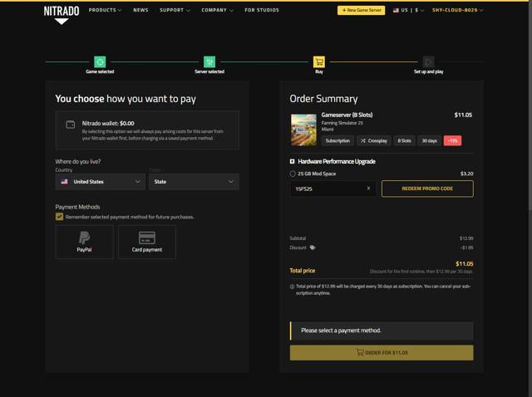The height and width of the screenshot is (397, 532).
Task: Open the For Studios page
Action: (262, 10)
